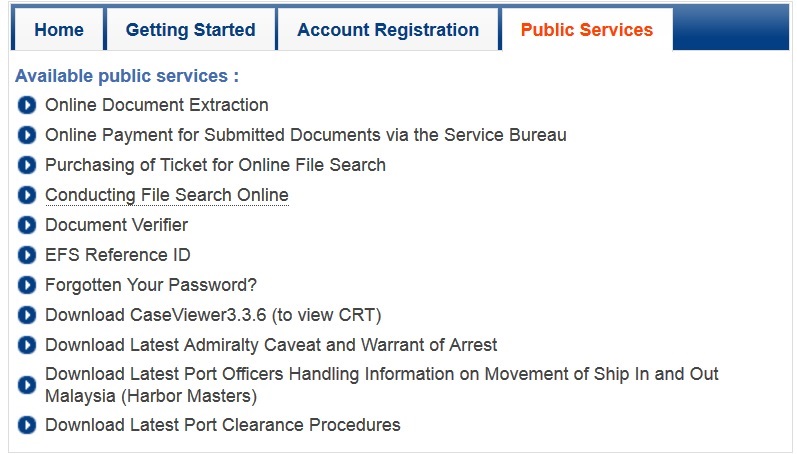The height and width of the screenshot is (454, 797).
Task: Open the Forgotten Your Password link
Action: (151, 285)
